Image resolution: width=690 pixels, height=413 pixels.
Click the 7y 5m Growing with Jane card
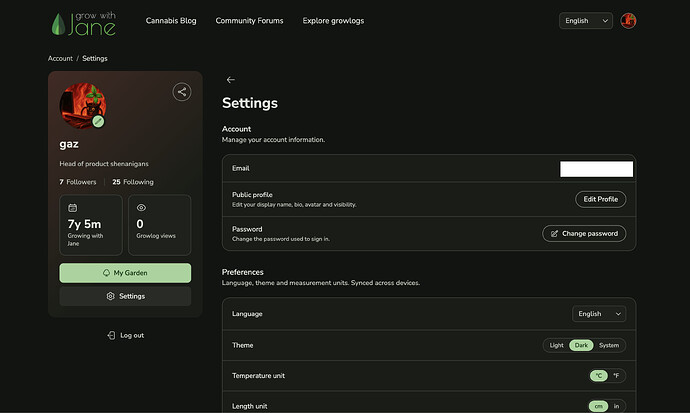pos(91,225)
